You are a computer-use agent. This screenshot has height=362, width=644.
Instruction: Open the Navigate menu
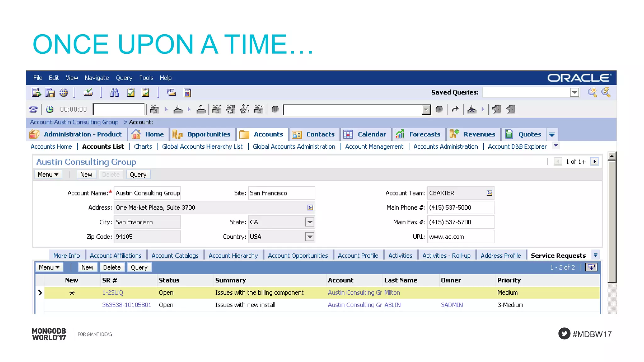coord(97,78)
